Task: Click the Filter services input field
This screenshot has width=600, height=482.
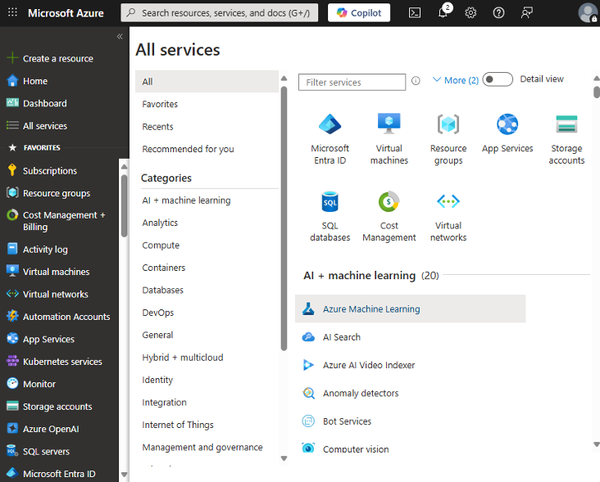Action: click(x=352, y=82)
